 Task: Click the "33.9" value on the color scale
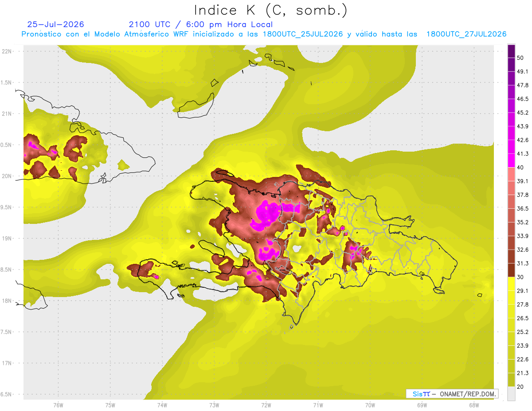523,236
